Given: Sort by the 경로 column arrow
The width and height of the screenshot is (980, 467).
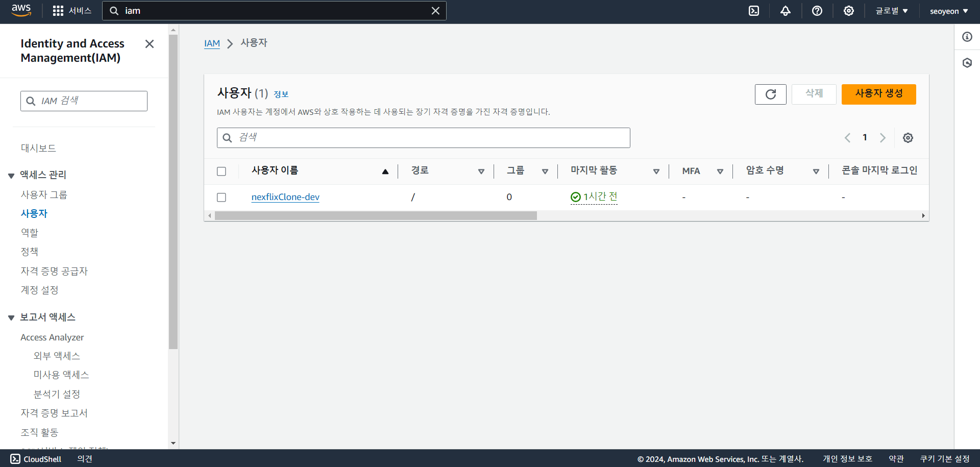Looking at the screenshot, I should [481, 171].
